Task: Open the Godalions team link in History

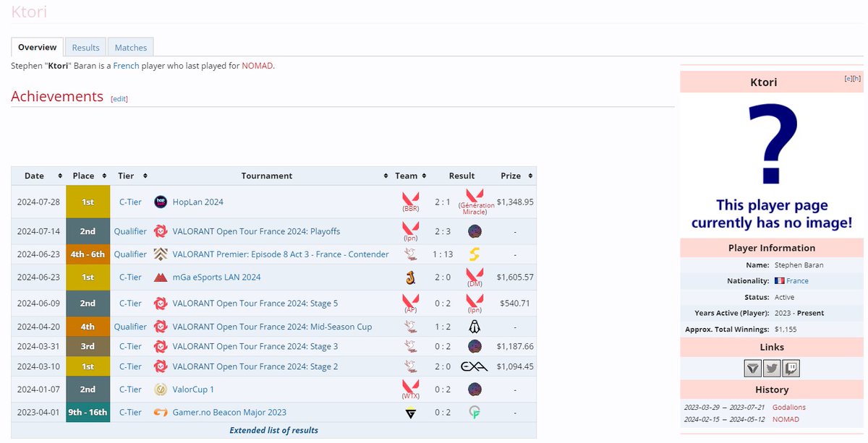Action: point(789,407)
